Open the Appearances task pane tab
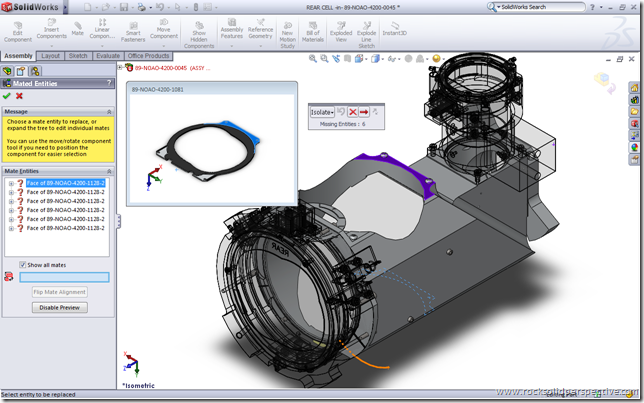This screenshot has width=644, height=403. pyautogui.click(x=635, y=147)
